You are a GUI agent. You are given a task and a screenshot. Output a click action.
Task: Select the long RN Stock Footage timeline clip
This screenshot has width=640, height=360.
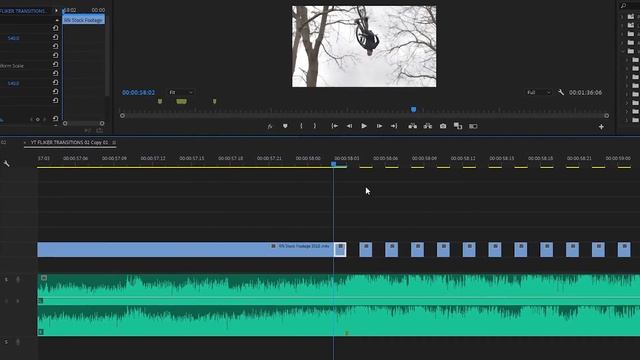point(185,250)
